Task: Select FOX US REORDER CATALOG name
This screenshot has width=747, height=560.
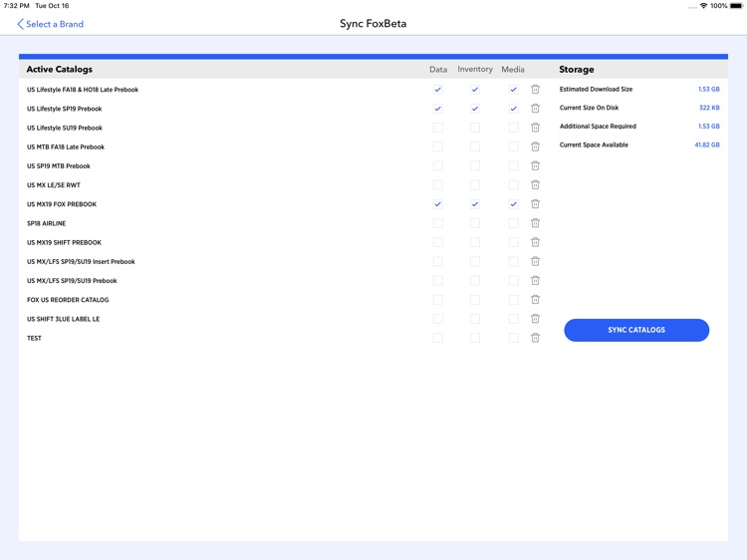Action: click(x=68, y=300)
